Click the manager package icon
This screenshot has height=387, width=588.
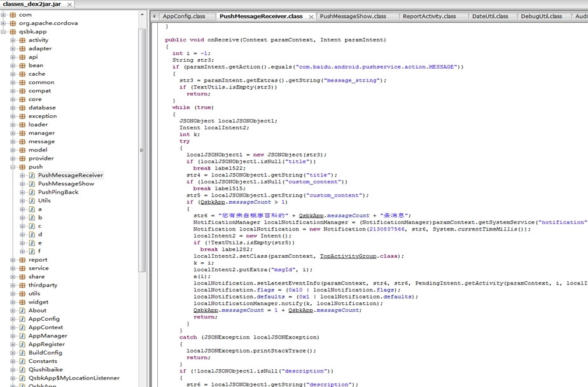22,133
